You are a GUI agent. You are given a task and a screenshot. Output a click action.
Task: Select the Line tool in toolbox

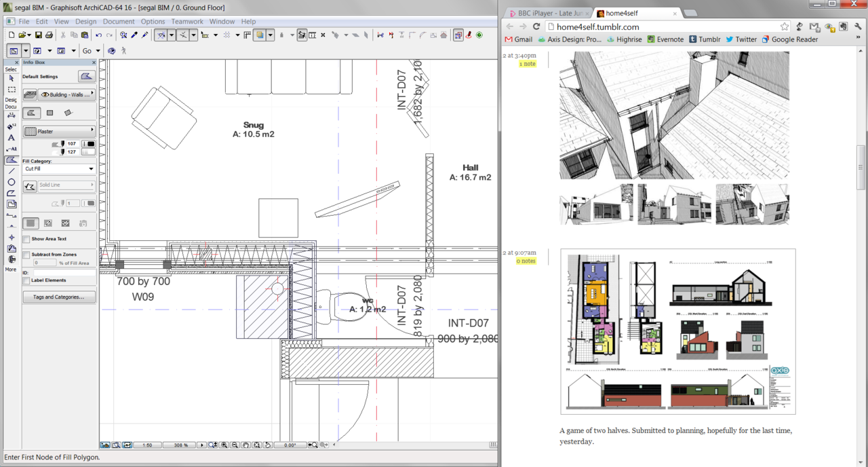(11, 171)
